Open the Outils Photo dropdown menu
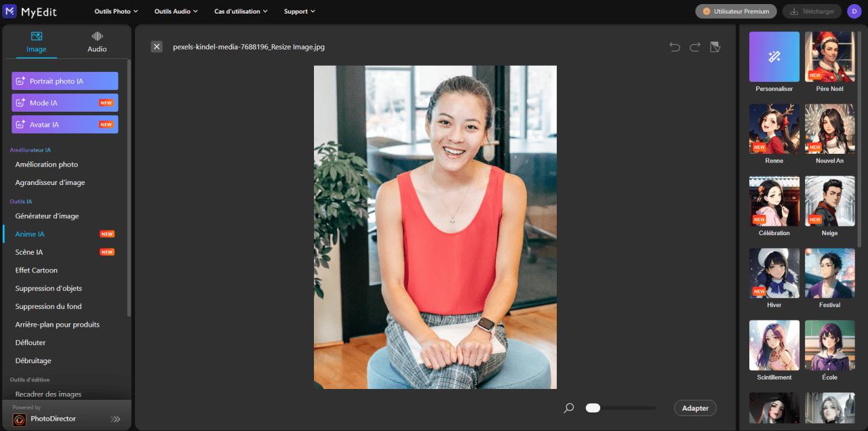 [116, 12]
